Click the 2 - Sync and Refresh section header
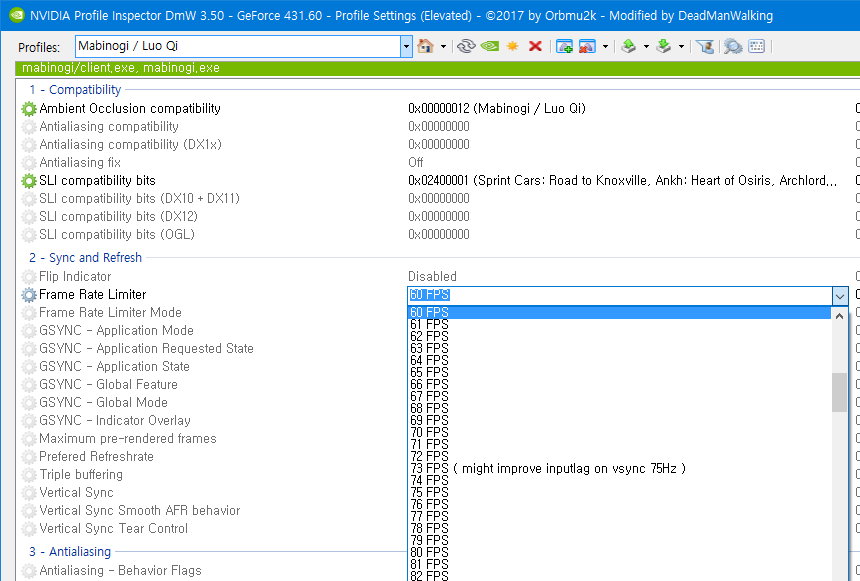 point(86,258)
